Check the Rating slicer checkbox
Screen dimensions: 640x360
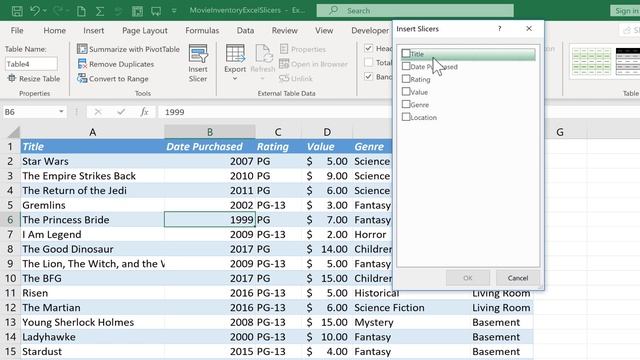point(406,78)
